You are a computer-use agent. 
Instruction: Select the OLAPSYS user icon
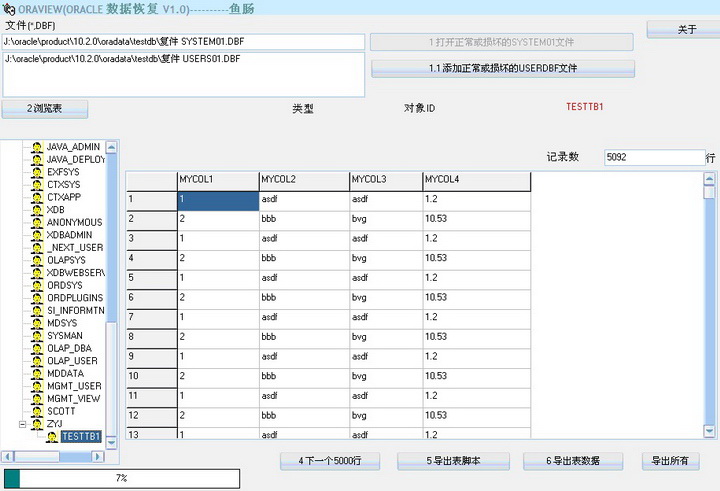tap(36, 260)
